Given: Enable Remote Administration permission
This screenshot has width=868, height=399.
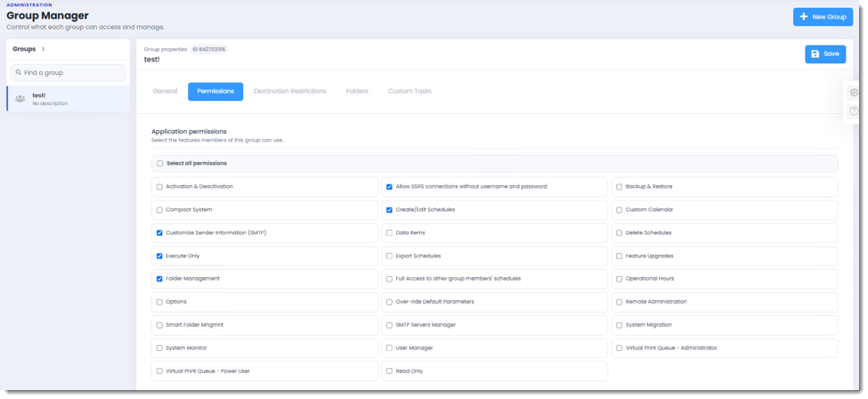Looking at the screenshot, I should [x=620, y=302].
